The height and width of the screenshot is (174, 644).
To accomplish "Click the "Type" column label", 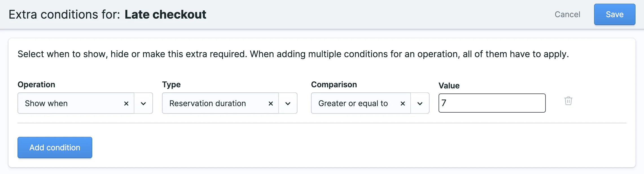I will pos(171,84).
